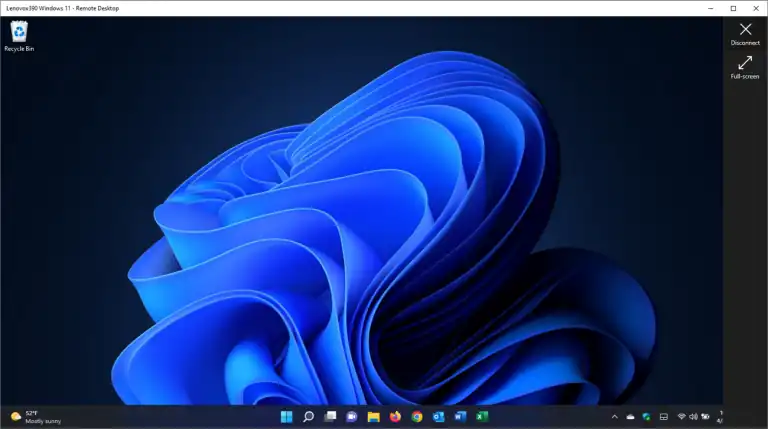Open Task View from the taskbar
The image size is (768, 429).
click(330, 417)
